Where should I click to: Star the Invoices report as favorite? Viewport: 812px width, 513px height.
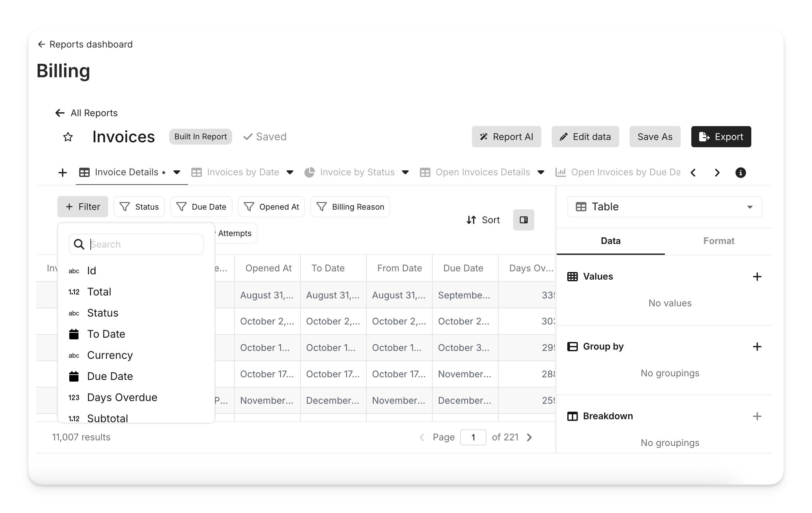click(x=68, y=137)
